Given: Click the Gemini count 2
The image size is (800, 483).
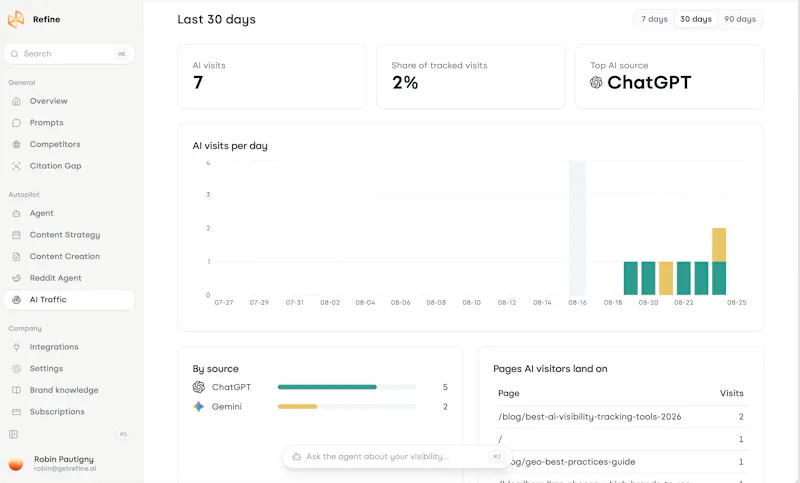Looking at the screenshot, I should 445,406.
